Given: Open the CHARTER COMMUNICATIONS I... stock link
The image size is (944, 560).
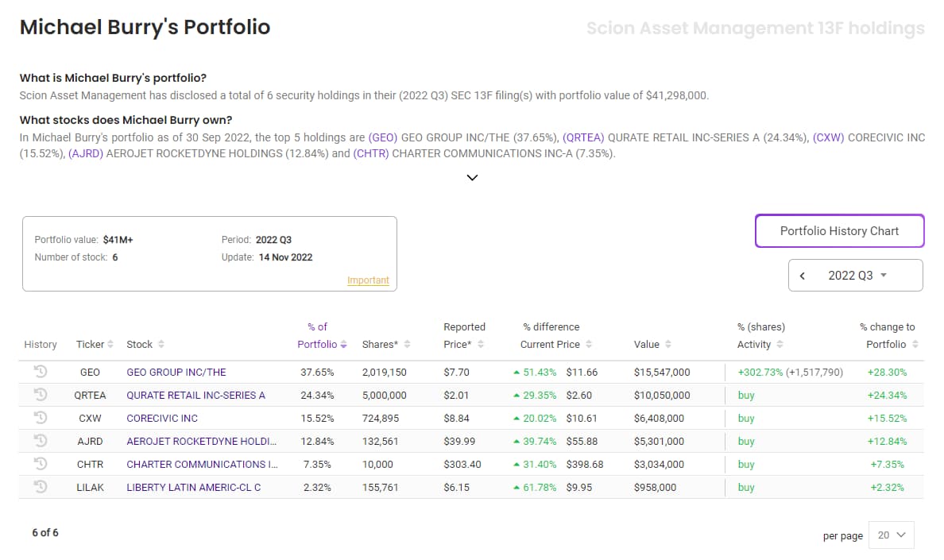Looking at the screenshot, I should pos(203,465).
